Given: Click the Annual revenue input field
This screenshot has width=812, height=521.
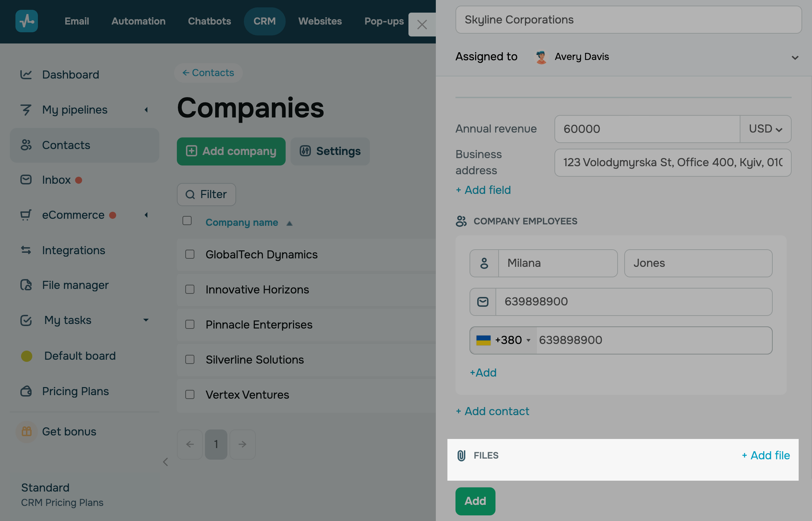Looking at the screenshot, I should (647, 129).
